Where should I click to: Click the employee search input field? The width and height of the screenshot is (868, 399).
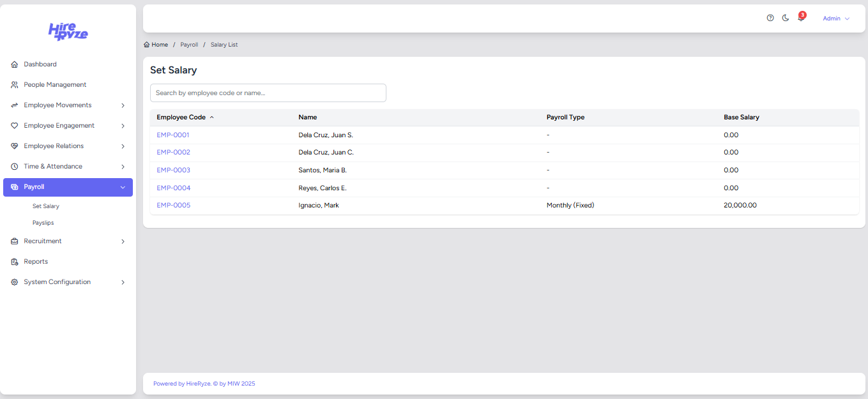click(268, 93)
